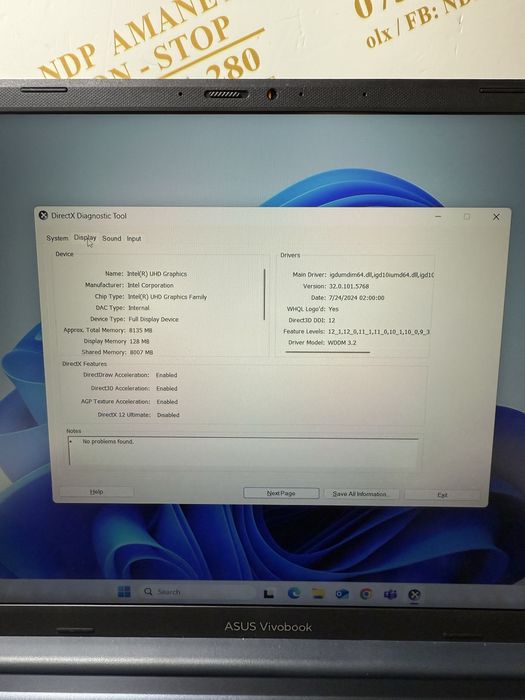The height and width of the screenshot is (700, 525).
Task: Click Driver Model value WDDM 3.2
Action: [x=342, y=342]
